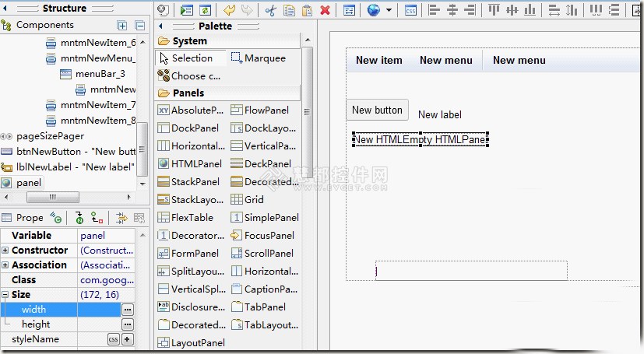The height and width of the screenshot is (354, 644).
Task: Click the red Delete X icon
Action: click(325, 10)
